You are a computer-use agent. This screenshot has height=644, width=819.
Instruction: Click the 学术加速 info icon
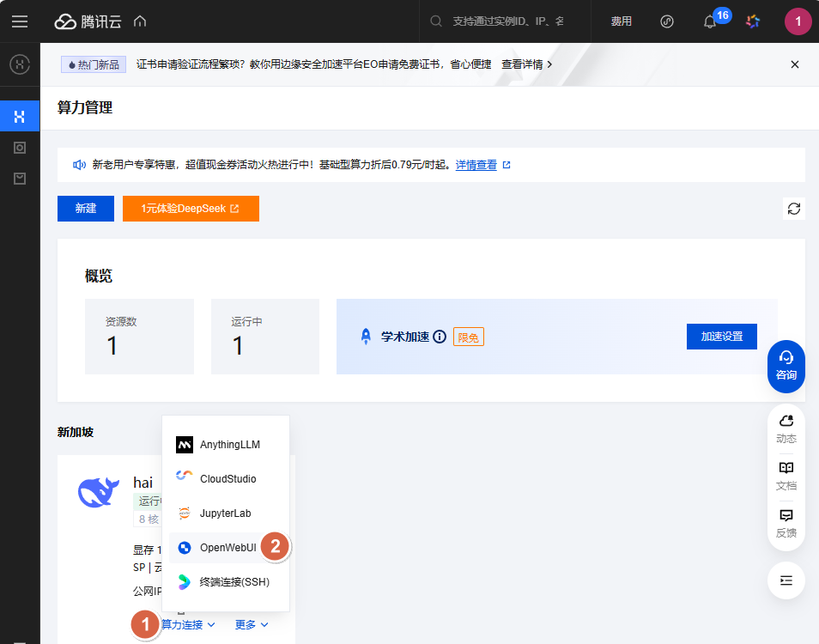[440, 337]
